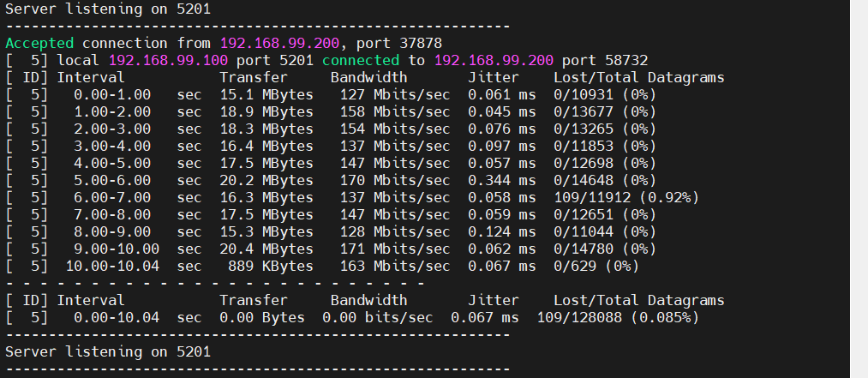This screenshot has height=378, width=868.
Task: Click the bottom "Bandwidth" column header
Action: pyautogui.click(x=368, y=300)
